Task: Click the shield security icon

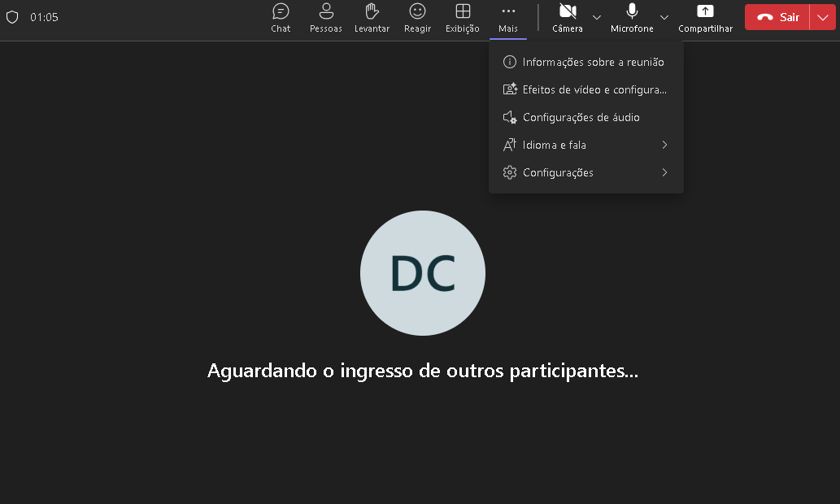Action: [12, 17]
